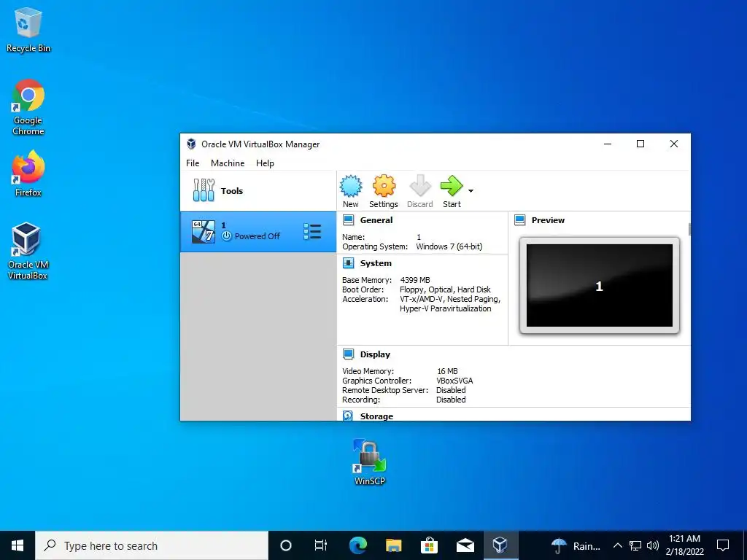Click the Remote Desktop Server label
Image resolution: width=747 pixels, height=560 pixels.
385,390
